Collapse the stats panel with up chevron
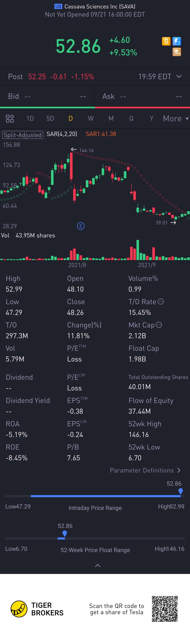Viewport: 190px width, 644px height. point(98,565)
